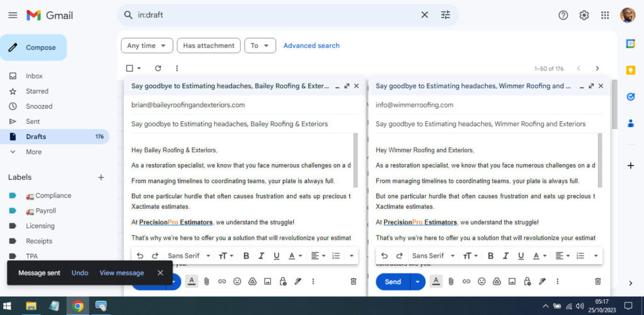
Task: Click the Gmail settings gear icon
Action: coord(584,15)
